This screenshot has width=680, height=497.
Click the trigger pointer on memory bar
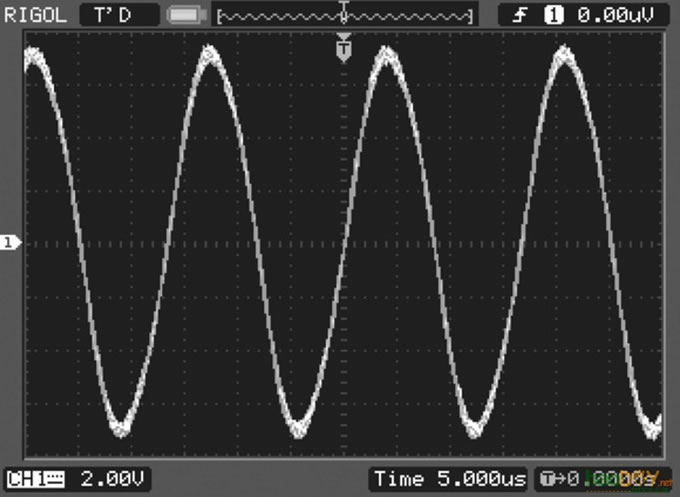[344, 12]
